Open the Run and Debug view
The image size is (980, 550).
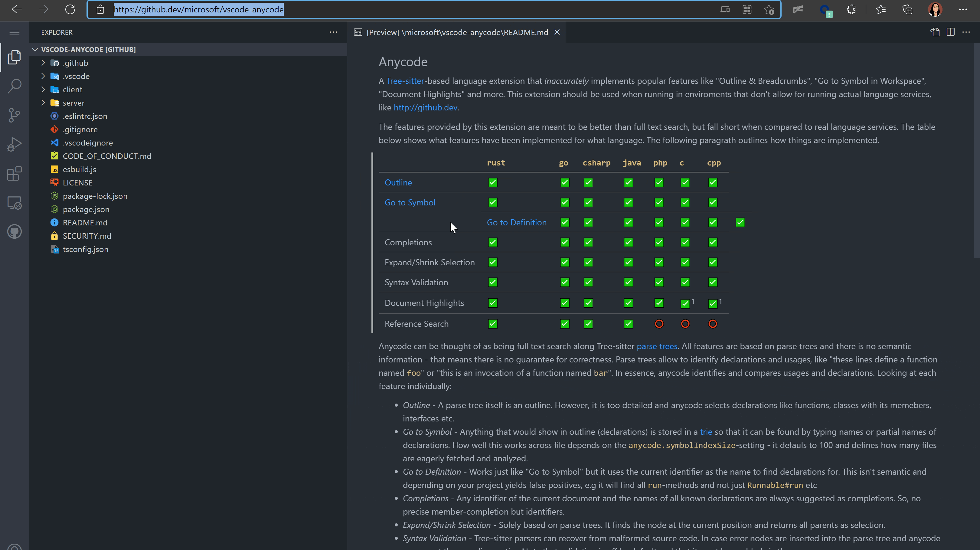tap(15, 144)
